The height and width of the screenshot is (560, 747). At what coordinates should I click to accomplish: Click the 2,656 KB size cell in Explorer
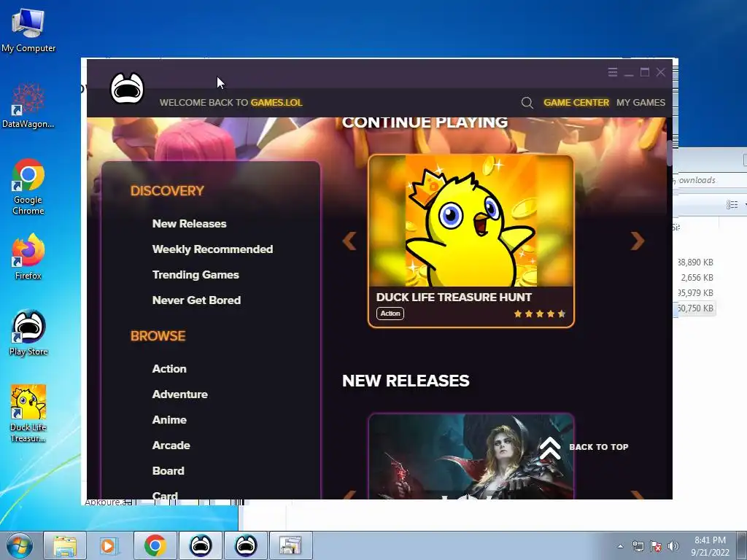[697, 278]
